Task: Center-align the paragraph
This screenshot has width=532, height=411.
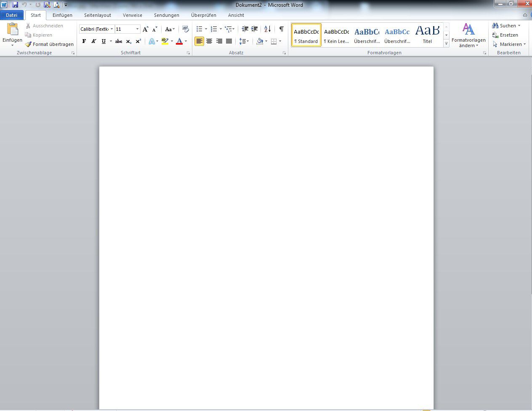Action: (x=209, y=41)
